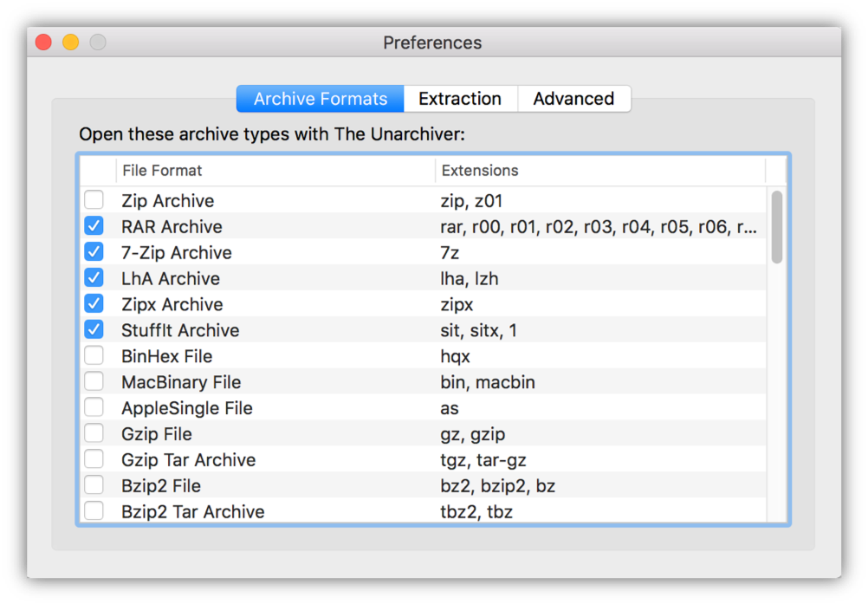Turn on Bzip2 Tar Archive checkbox
The height and width of the screenshot is (604, 868).
[x=94, y=511]
